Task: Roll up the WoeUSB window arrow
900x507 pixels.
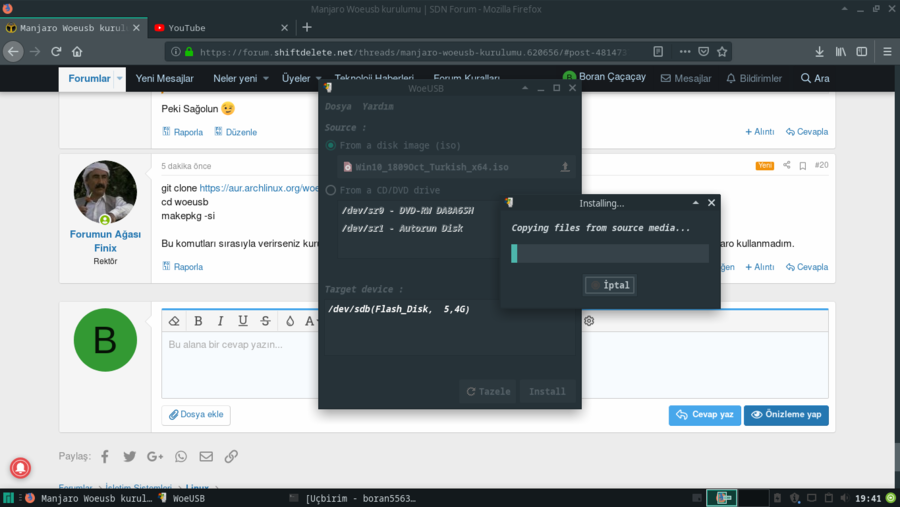Action: [x=525, y=88]
